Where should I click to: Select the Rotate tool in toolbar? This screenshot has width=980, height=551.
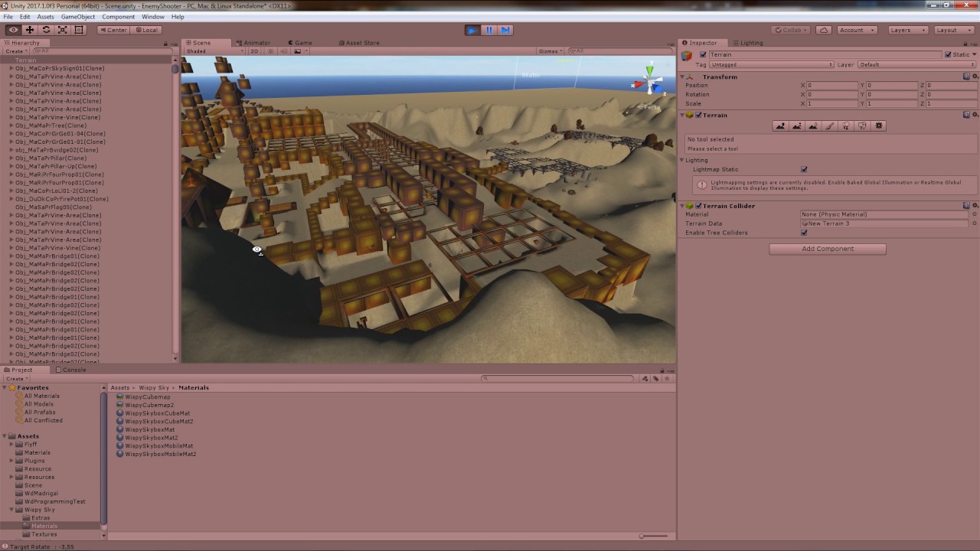46,30
